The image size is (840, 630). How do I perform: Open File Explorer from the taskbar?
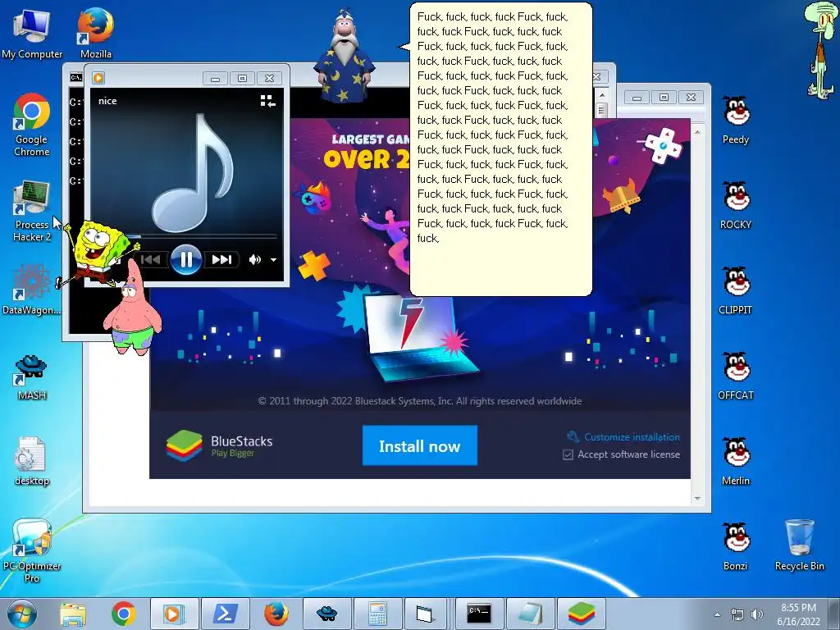tap(73, 614)
